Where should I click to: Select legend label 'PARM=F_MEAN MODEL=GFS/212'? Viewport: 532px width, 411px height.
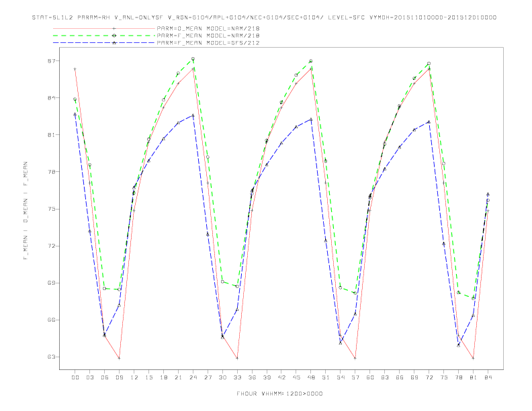pos(208,43)
